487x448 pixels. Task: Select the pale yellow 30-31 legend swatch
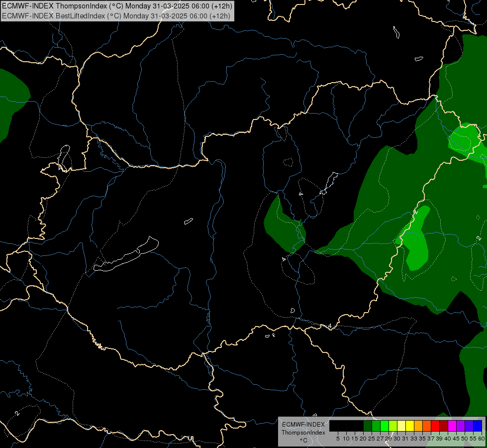pyautogui.click(x=401, y=426)
